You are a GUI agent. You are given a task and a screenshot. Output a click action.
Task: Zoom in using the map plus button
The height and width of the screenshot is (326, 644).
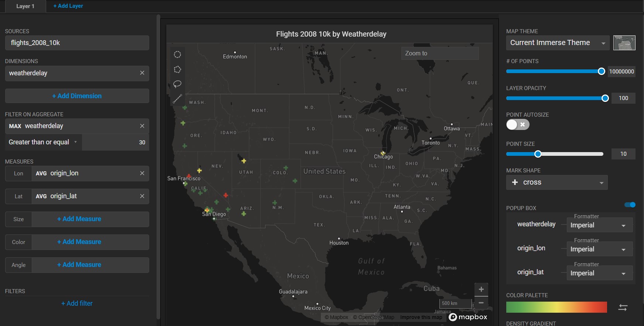(x=481, y=289)
